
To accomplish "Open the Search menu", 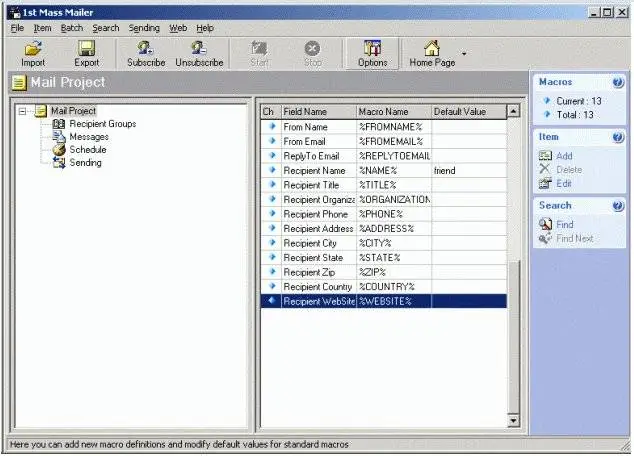I will pos(106,28).
